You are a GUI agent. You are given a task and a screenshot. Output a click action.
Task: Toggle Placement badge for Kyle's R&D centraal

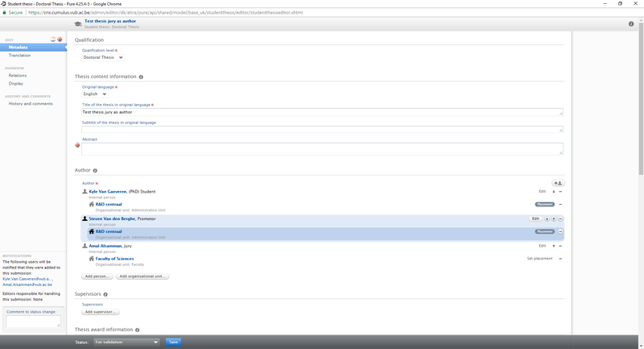coord(544,205)
